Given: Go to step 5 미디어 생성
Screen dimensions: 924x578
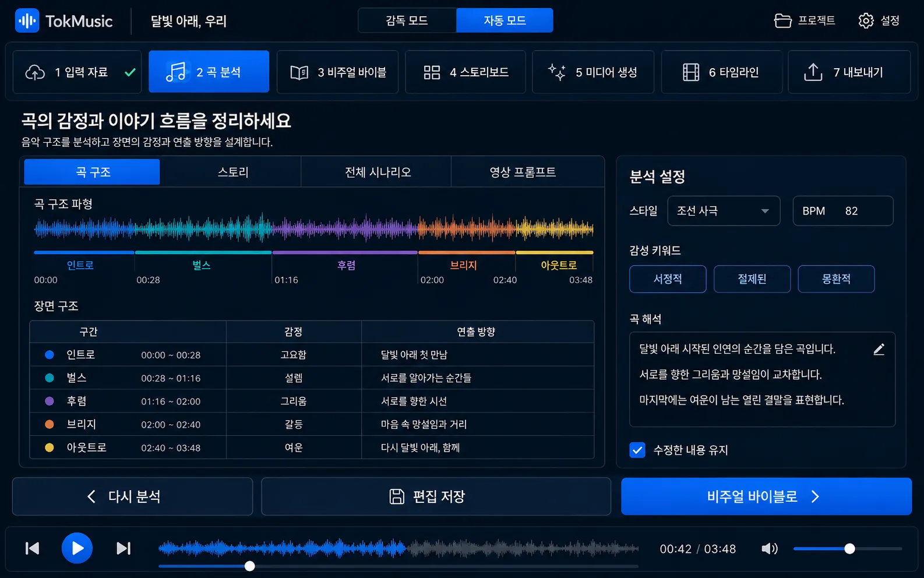Looking at the screenshot, I should coord(593,72).
